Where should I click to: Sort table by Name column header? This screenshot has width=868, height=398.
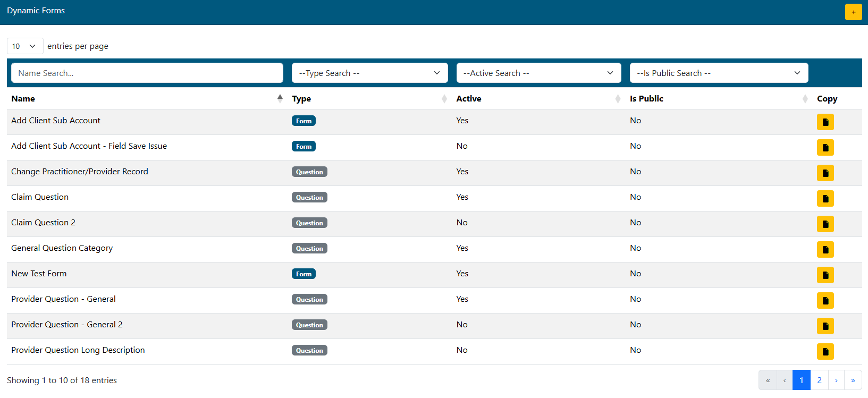(x=23, y=99)
